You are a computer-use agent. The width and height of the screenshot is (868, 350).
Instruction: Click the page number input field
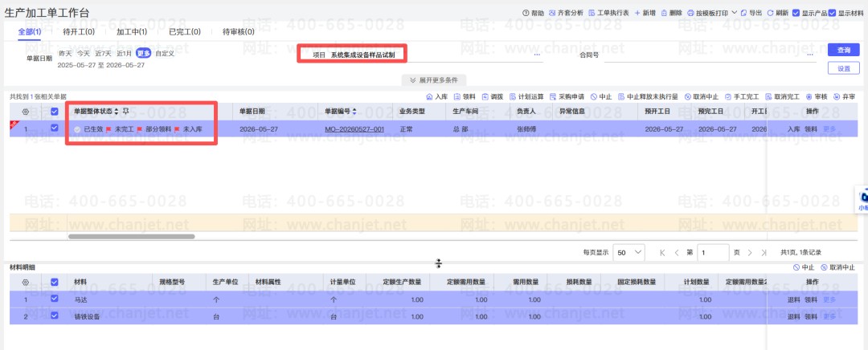pos(713,252)
